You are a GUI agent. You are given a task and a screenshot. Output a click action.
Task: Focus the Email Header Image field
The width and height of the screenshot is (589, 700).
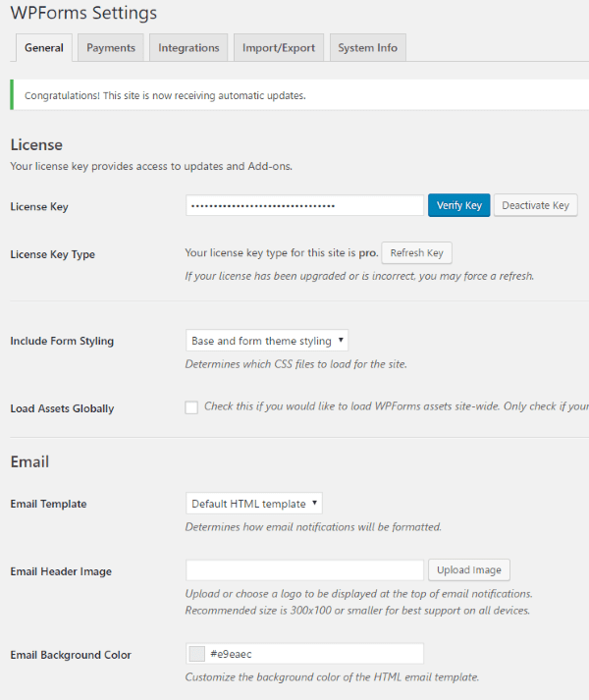(304, 570)
